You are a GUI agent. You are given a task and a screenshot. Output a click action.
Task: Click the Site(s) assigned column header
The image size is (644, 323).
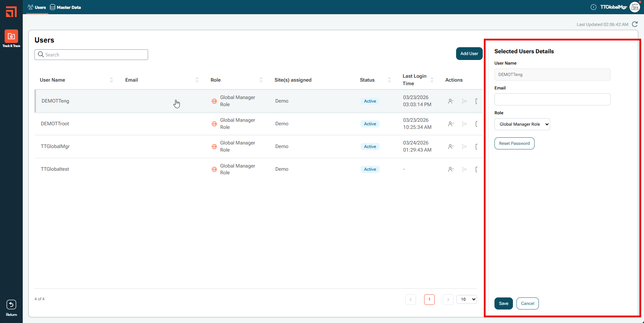[293, 80]
